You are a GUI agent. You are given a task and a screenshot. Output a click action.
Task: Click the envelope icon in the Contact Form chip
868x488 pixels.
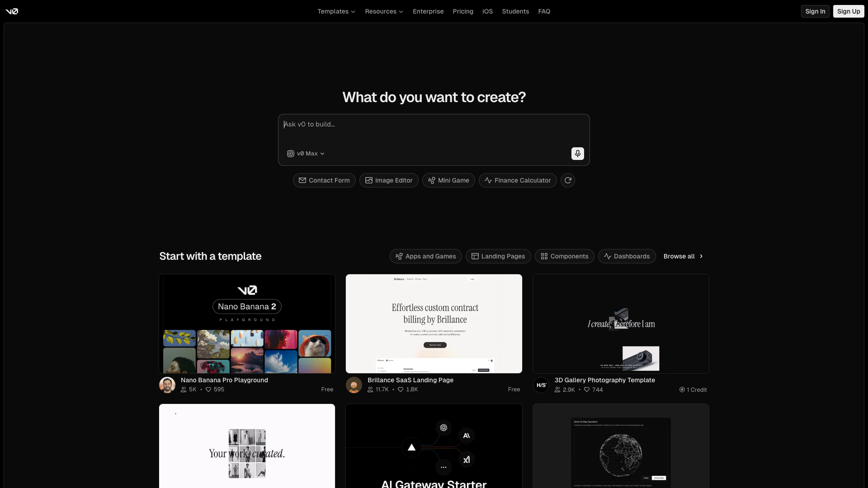coord(303,180)
